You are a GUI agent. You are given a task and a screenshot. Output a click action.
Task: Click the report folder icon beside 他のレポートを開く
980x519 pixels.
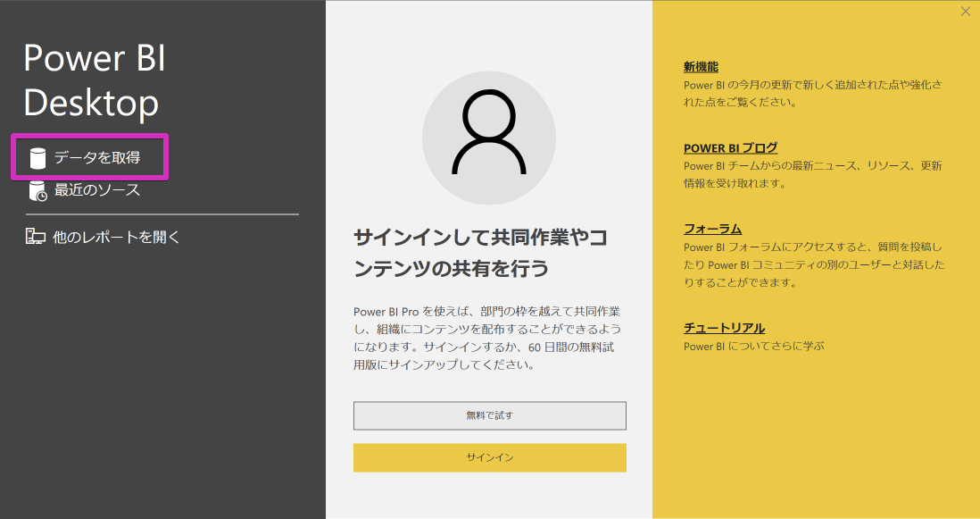35,237
